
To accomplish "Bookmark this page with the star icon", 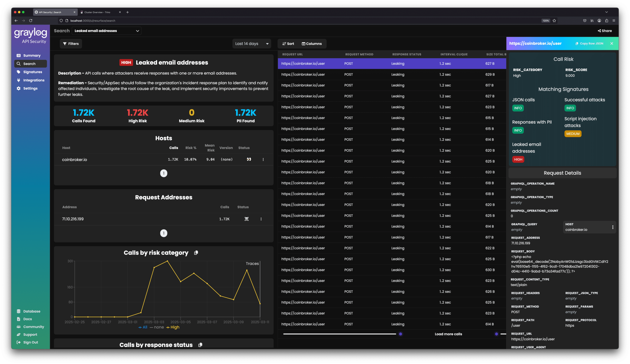I will point(554,21).
